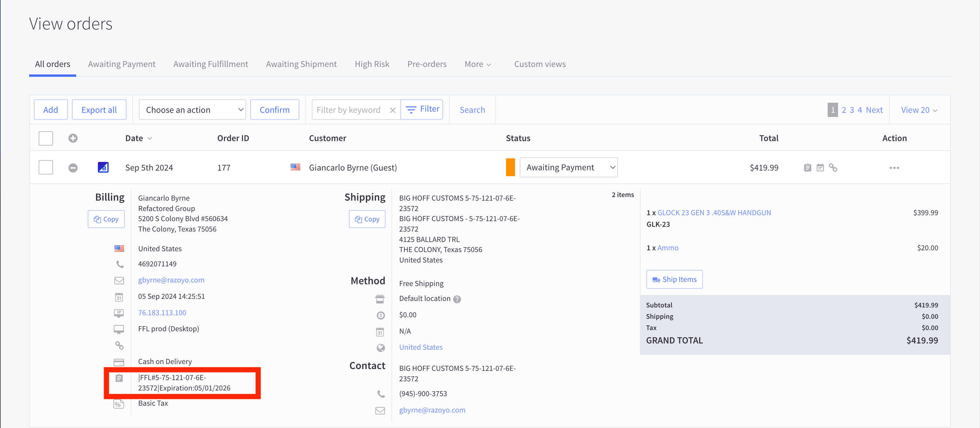Open the Choose an action dropdown
Viewport: 980px width, 428px height.
192,110
